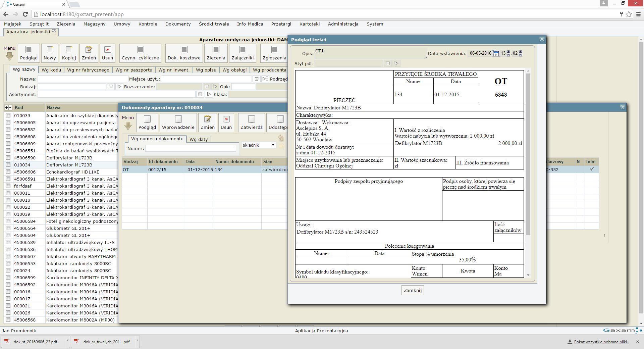Screen dimensions: 644x349
Task: Open calendar picker next to Data wstawienia
Action: click(x=495, y=53)
